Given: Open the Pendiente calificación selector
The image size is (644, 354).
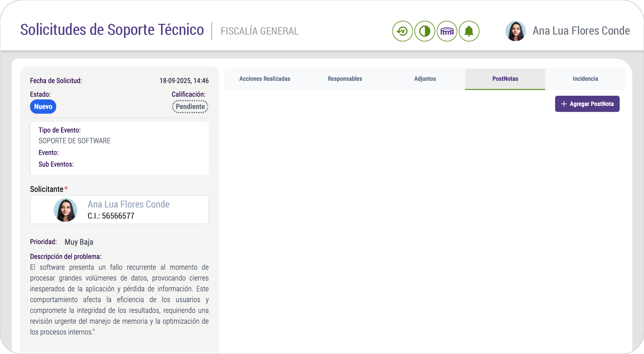Looking at the screenshot, I should tap(190, 106).
